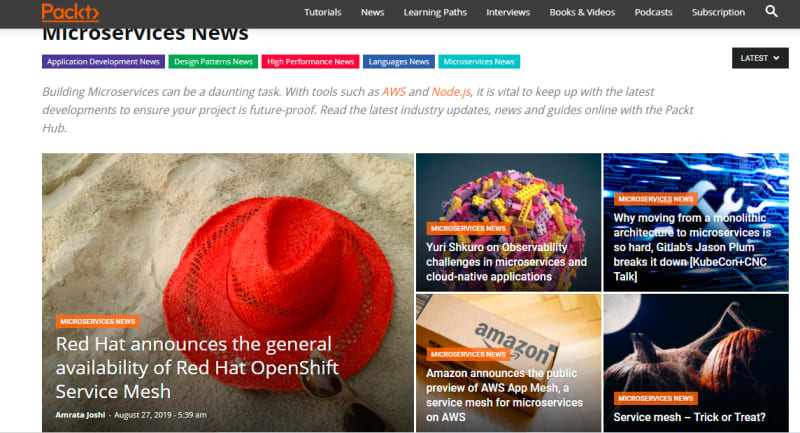Click Microservices News badge on Yuri Shkuro card
The image size is (800, 433).
[x=468, y=228]
